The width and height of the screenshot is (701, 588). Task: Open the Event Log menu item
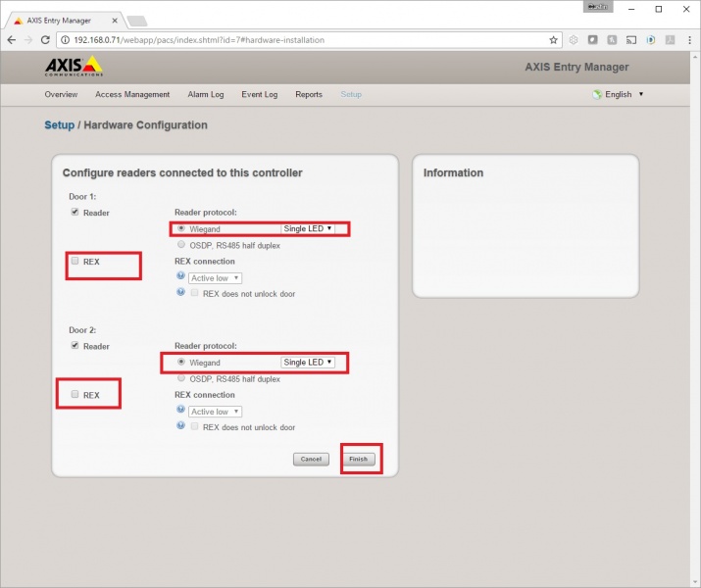pyautogui.click(x=259, y=94)
